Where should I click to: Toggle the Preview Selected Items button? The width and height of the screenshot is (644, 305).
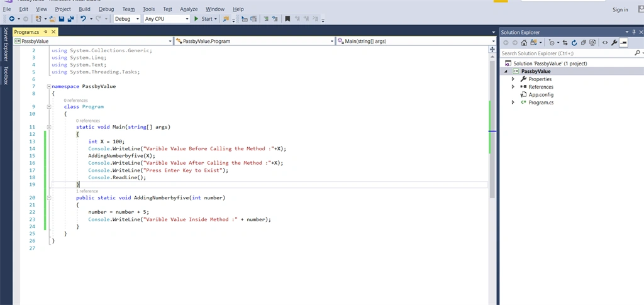point(623,42)
